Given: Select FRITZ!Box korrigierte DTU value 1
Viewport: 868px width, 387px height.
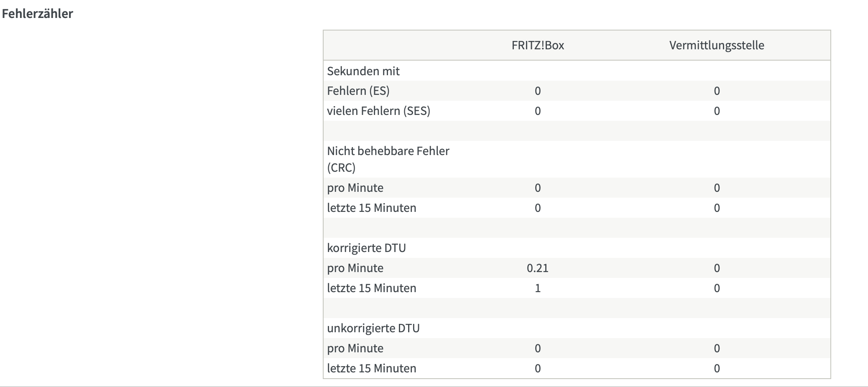Looking at the screenshot, I should pyautogui.click(x=538, y=288).
